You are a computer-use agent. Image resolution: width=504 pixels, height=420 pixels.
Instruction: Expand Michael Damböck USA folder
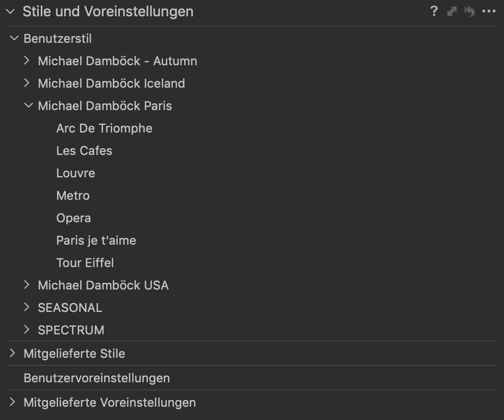coord(28,285)
